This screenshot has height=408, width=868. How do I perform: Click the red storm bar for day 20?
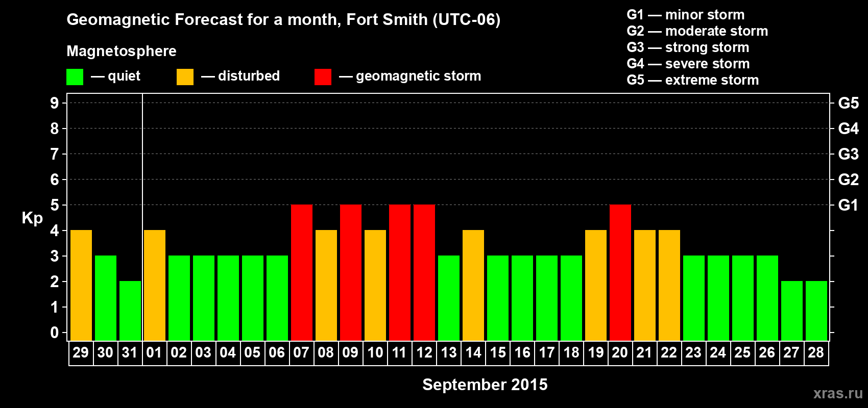[x=620, y=273]
